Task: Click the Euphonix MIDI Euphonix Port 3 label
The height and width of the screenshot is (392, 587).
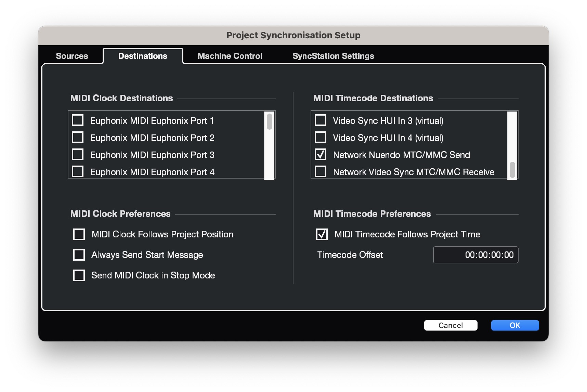Action: [x=152, y=155]
